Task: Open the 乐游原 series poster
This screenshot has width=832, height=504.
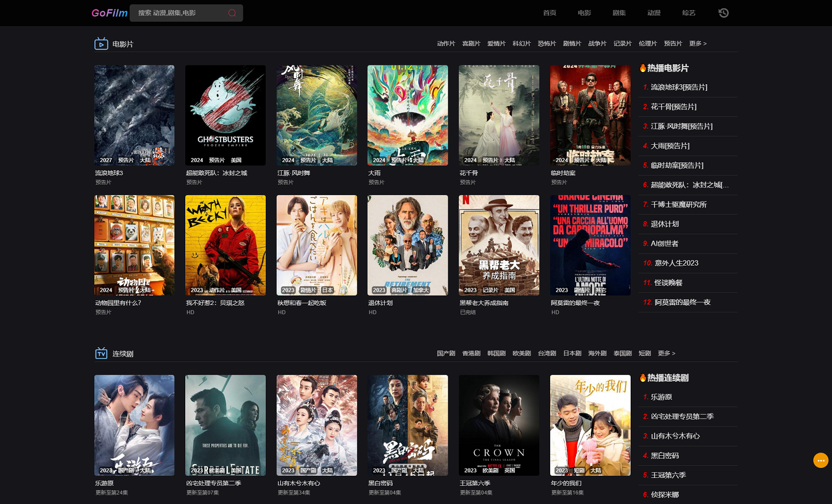Action: click(134, 425)
